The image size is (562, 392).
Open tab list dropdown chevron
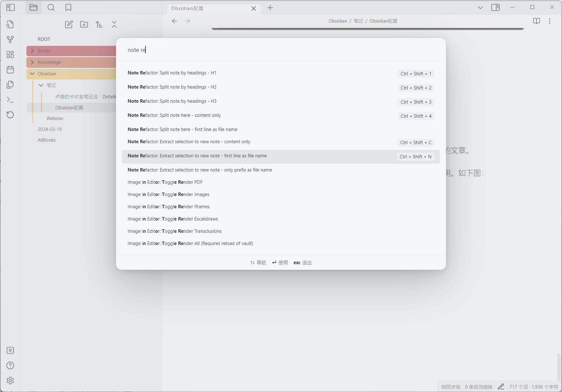(x=480, y=8)
